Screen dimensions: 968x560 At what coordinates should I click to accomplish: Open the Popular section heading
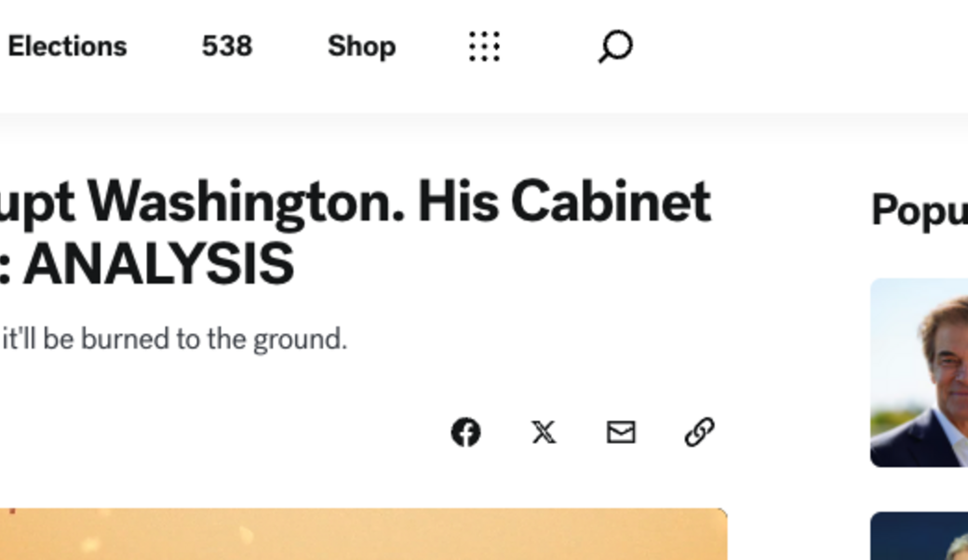tap(917, 209)
